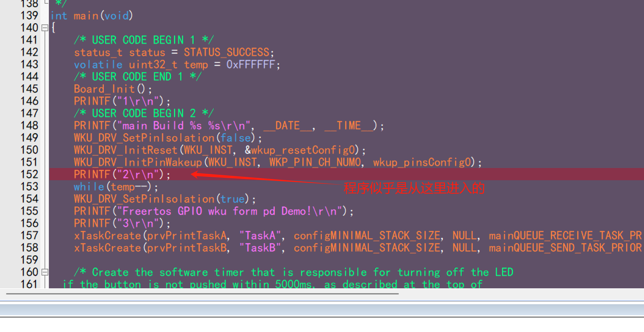Click the prvPrintTaskB argument on line 158

point(187,248)
